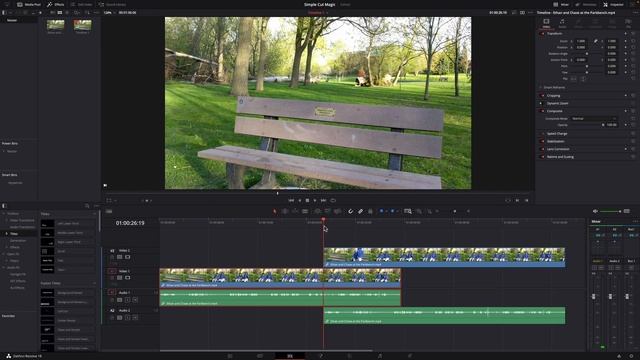The width and height of the screenshot is (640, 360).
Task: Select the second media pool thumbnail
Action: [x=82, y=25]
